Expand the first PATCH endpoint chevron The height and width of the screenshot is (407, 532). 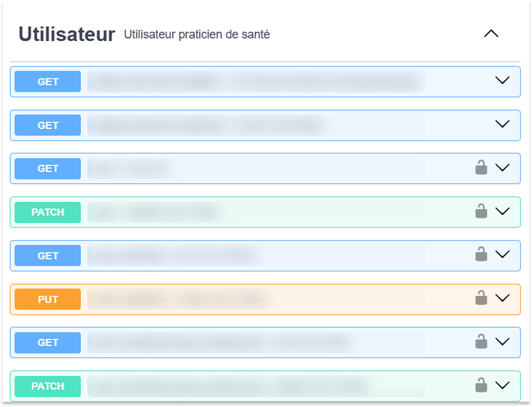click(x=502, y=211)
